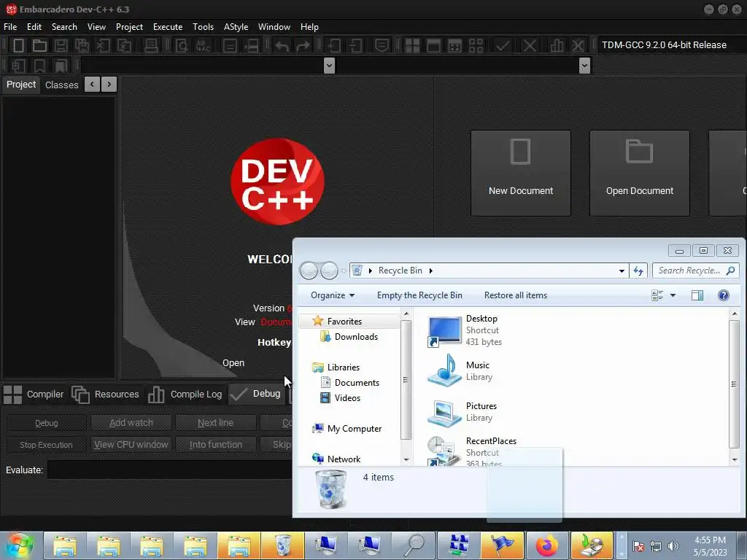Click the Save All toolbar icon
Image resolution: width=747 pixels, height=560 pixels.
pyautogui.click(x=82, y=46)
